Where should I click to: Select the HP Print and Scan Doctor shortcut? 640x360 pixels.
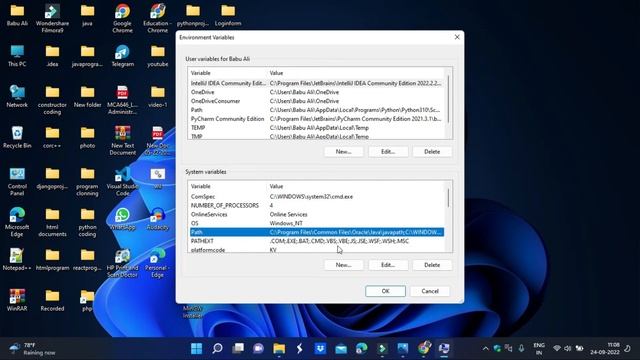click(122, 263)
